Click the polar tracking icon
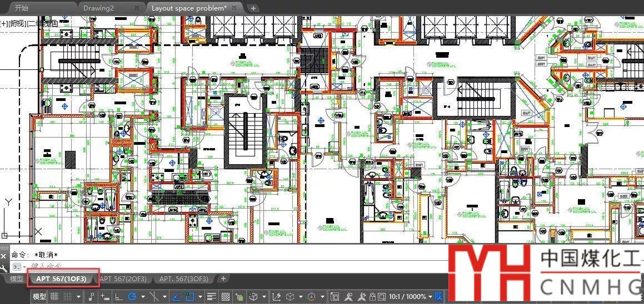This screenshot has height=304, width=644. coord(132,297)
